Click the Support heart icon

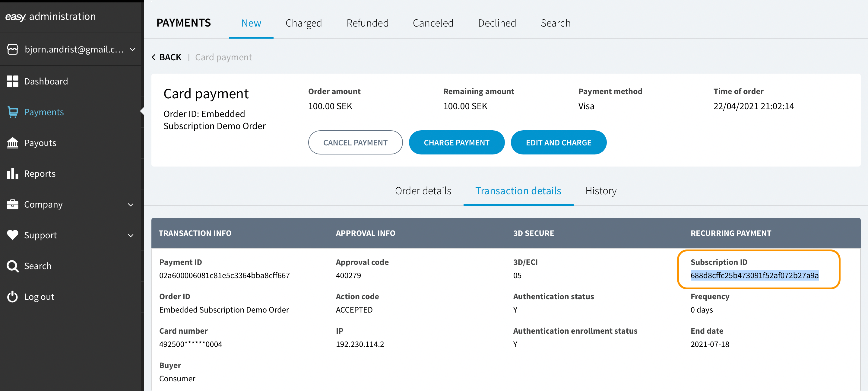[12, 235]
